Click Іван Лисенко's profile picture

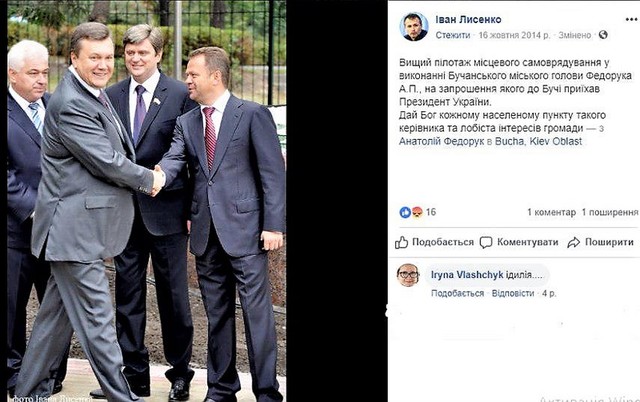[413, 27]
